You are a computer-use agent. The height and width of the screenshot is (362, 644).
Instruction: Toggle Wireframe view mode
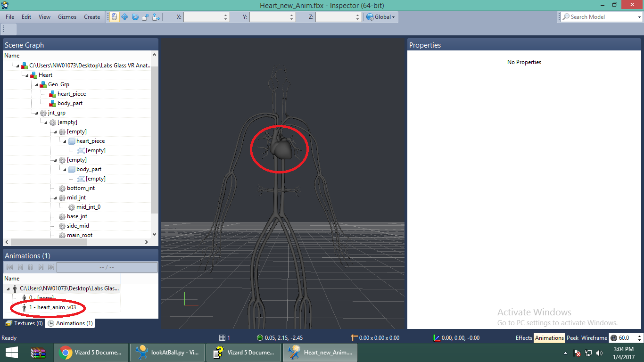click(594, 338)
